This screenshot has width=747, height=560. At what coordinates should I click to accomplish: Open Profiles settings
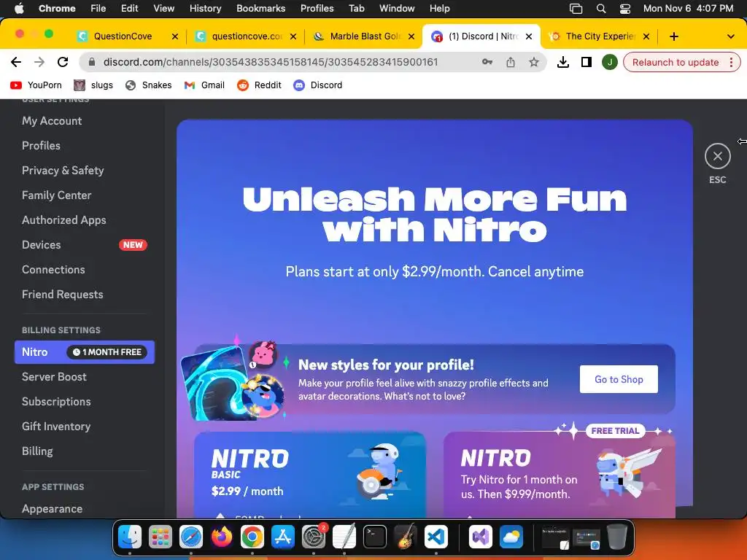41,146
